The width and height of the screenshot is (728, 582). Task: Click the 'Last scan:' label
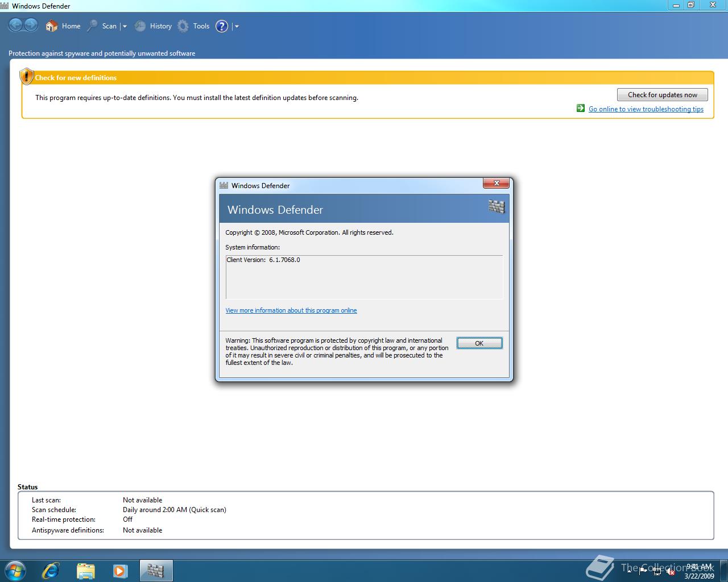[x=46, y=500]
